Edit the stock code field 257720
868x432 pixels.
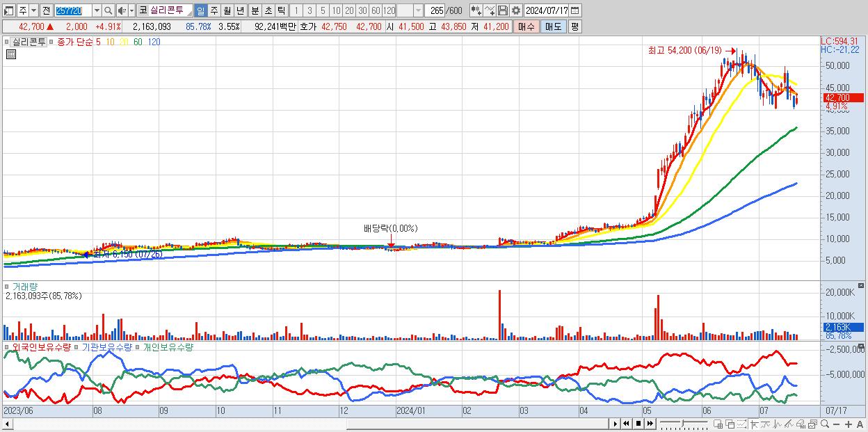click(x=73, y=10)
